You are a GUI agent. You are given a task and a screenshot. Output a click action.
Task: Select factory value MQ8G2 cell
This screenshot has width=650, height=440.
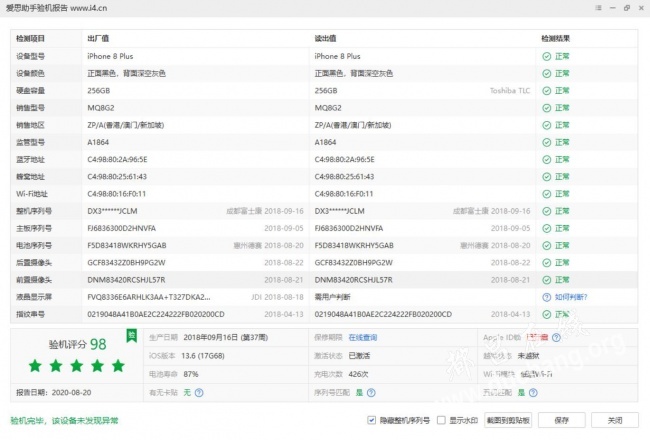pyautogui.click(x=101, y=108)
